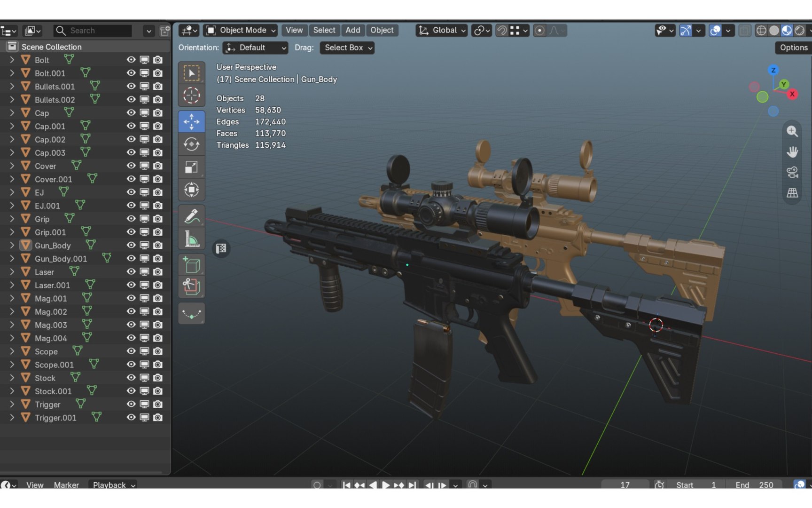
Task: Open the Drag Select Box dropdown
Action: [347, 48]
